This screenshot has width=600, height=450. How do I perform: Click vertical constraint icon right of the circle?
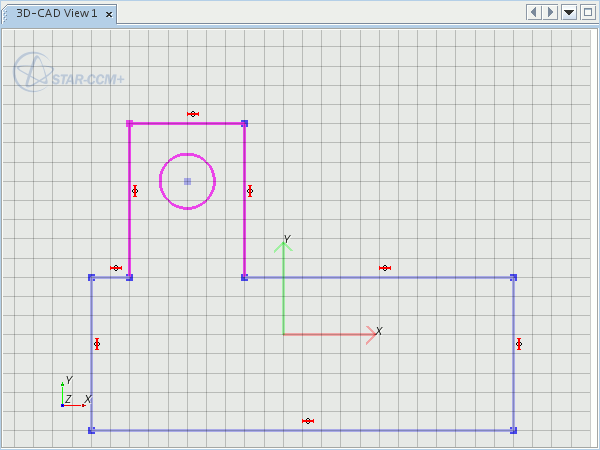click(x=250, y=191)
